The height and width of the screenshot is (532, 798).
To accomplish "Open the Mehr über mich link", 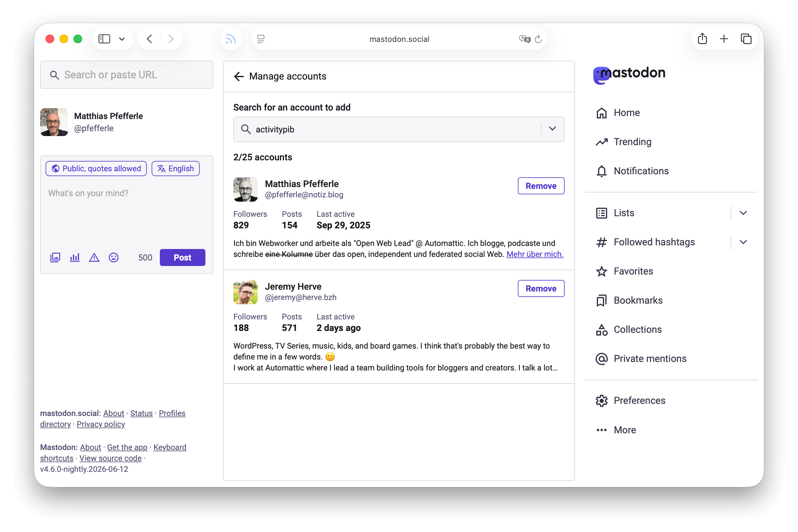I will pyautogui.click(x=535, y=254).
